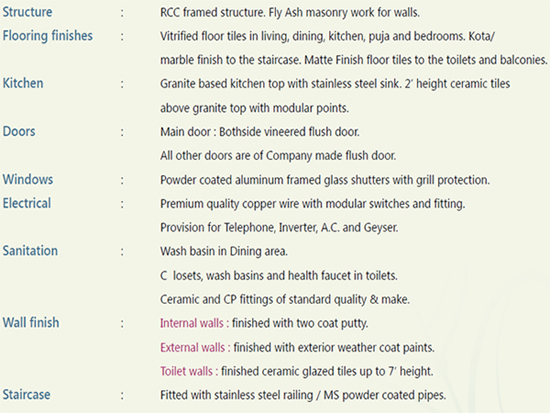Click the RCC framed structure description
Screen dimensions: 550x413
290,13
